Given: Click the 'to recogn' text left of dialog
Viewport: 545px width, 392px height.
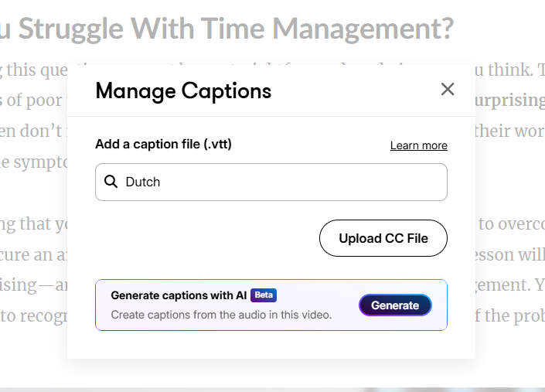Looking at the screenshot, I should pos(32,315).
